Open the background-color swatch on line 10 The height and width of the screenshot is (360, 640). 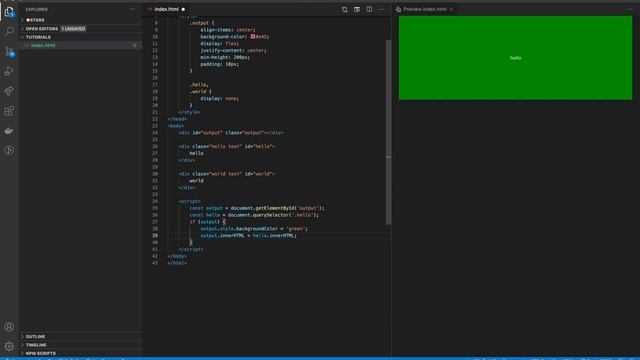pos(253,36)
